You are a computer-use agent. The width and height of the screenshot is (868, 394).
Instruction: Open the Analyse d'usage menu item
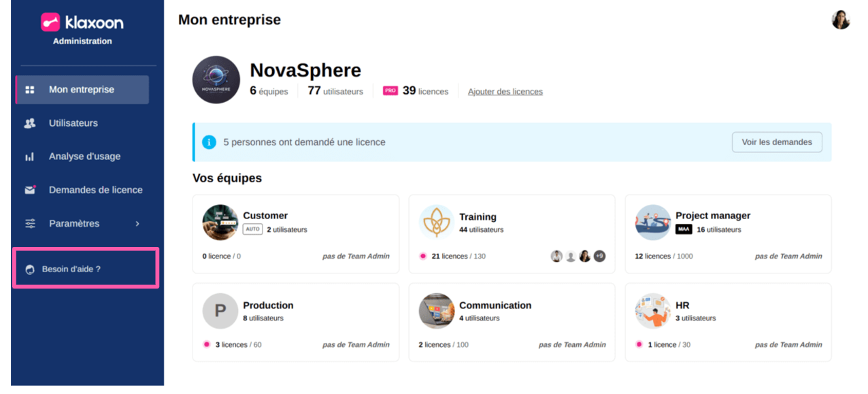tap(84, 157)
